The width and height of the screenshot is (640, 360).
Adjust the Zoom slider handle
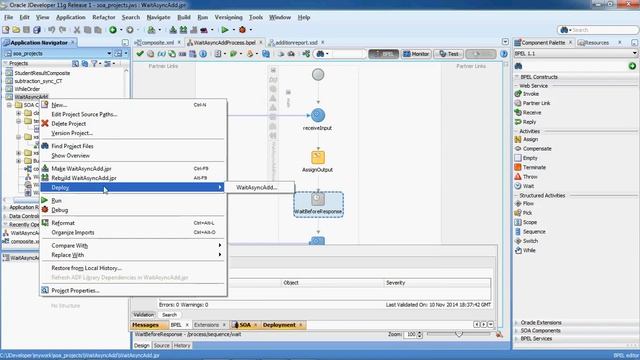click(x=459, y=334)
